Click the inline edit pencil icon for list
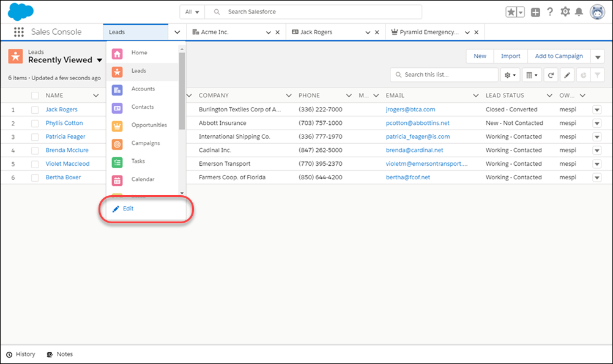This screenshot has height=364, width=613. click(567, 75)
